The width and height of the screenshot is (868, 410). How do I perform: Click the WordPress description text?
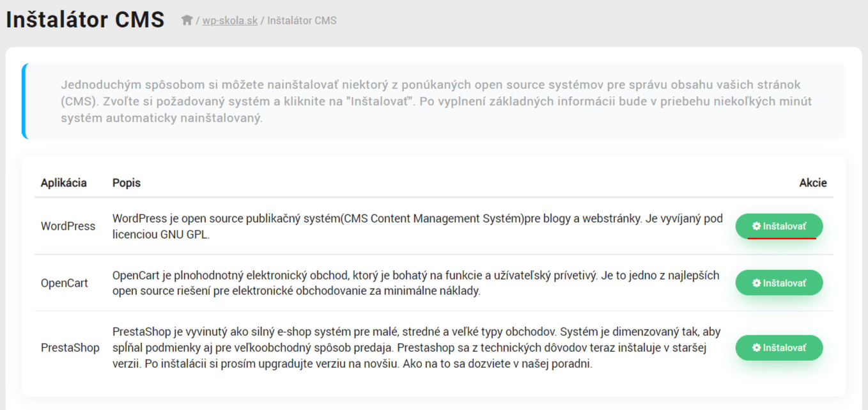pos(417,226)
